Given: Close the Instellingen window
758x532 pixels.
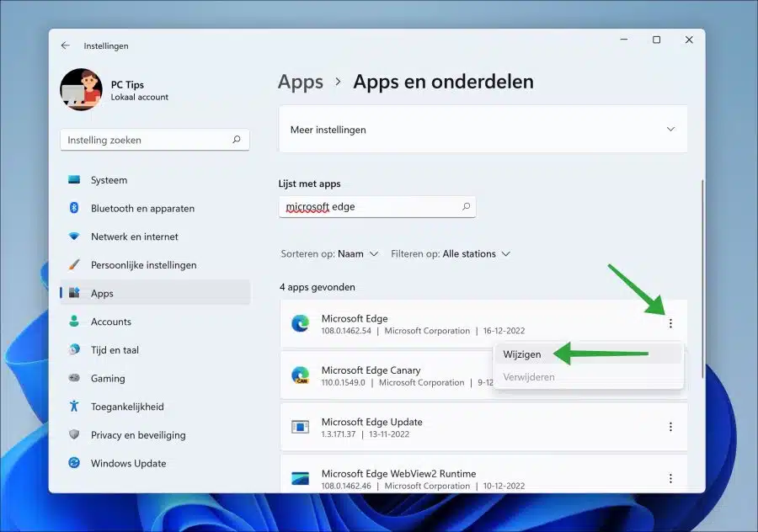Looking at the screenshot, I should 689,40.
